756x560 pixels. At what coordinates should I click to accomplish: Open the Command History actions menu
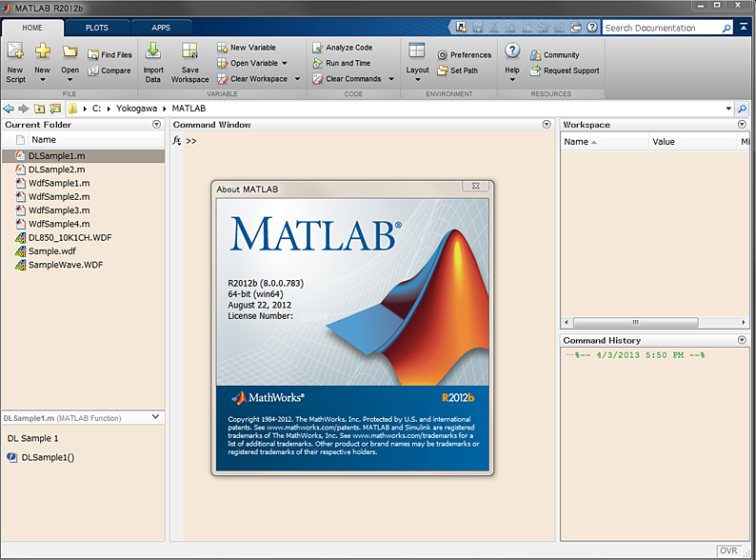click(x=742, y=340)
